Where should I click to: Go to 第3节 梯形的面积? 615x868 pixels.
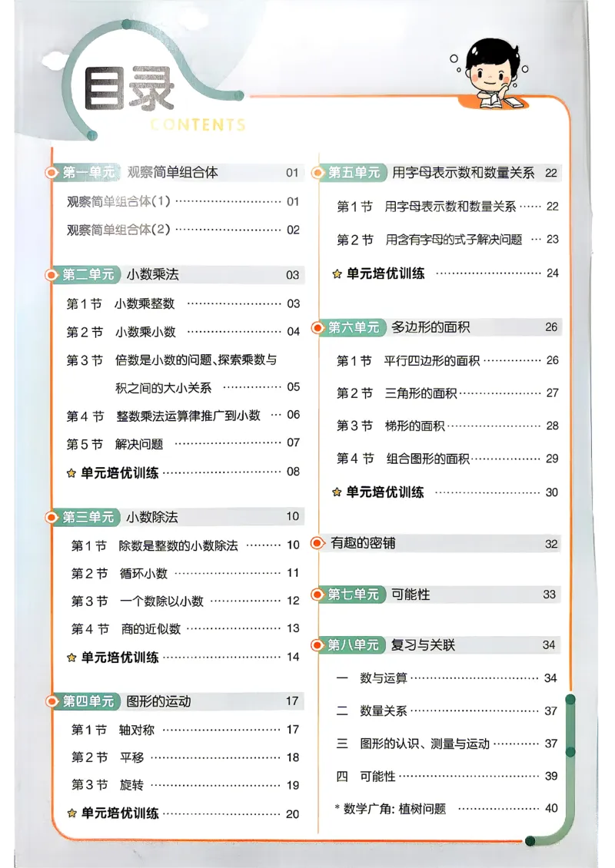coord(447,426)
